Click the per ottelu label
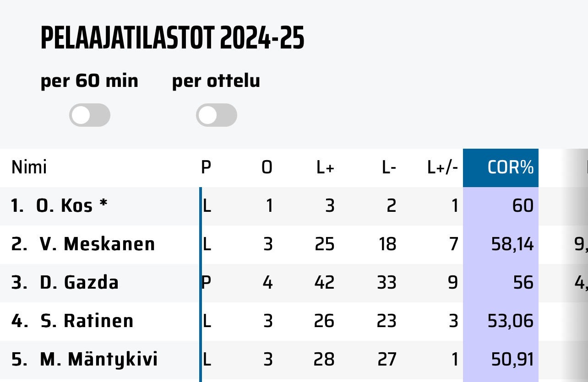 (x=216, y=81)
